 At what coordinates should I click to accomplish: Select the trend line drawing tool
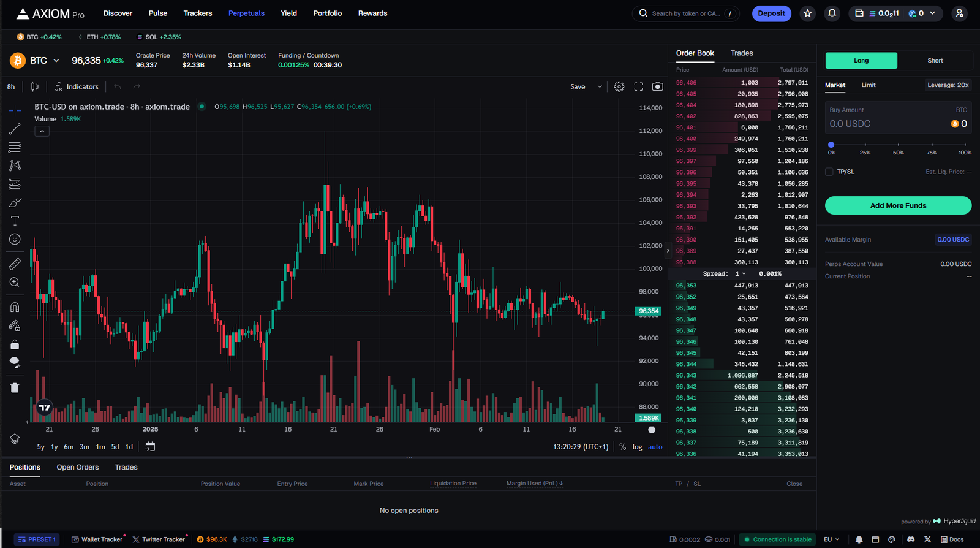pos(15,129)
